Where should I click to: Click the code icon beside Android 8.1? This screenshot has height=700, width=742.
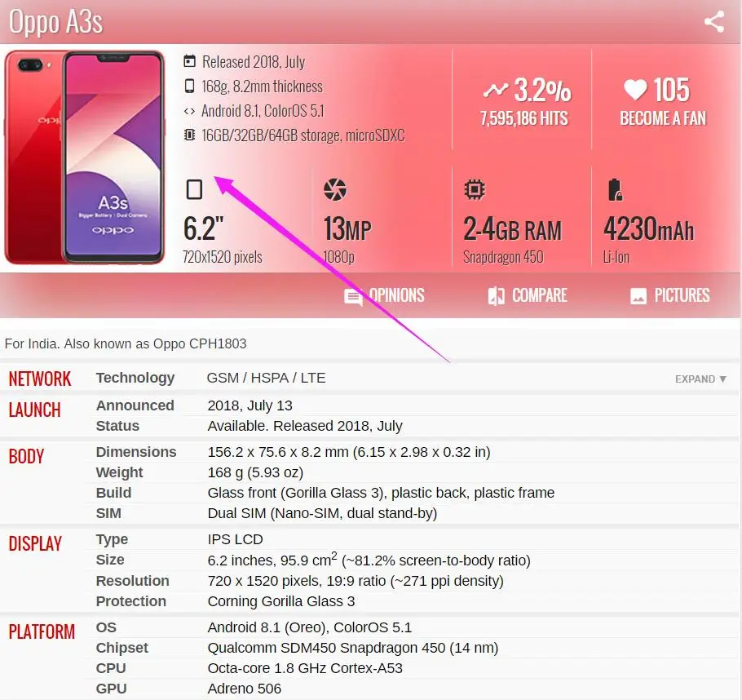coord(189,111)
